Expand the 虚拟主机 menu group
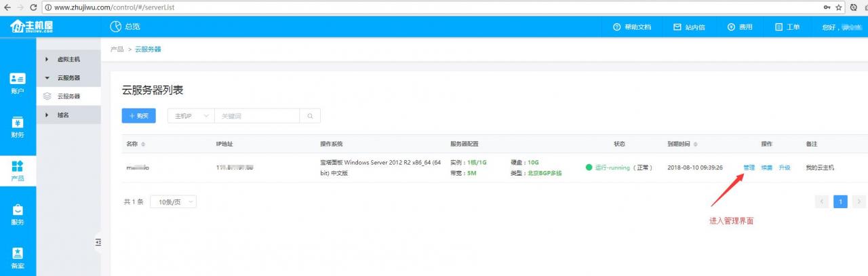868x276 pixels. click(68, 59)
